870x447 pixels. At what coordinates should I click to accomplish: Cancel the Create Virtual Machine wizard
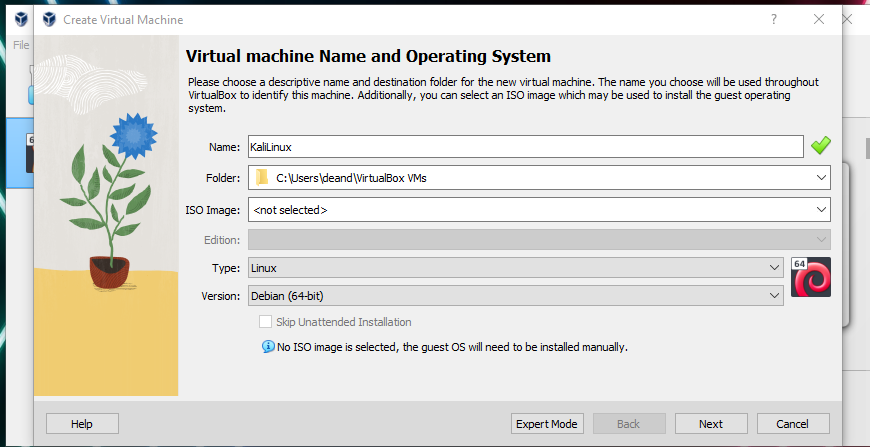coord(793,424)
